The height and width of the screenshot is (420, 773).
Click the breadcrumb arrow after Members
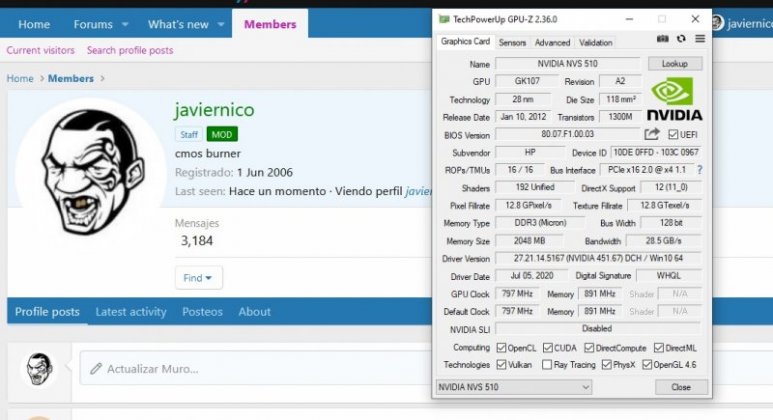tap(102, 78)
